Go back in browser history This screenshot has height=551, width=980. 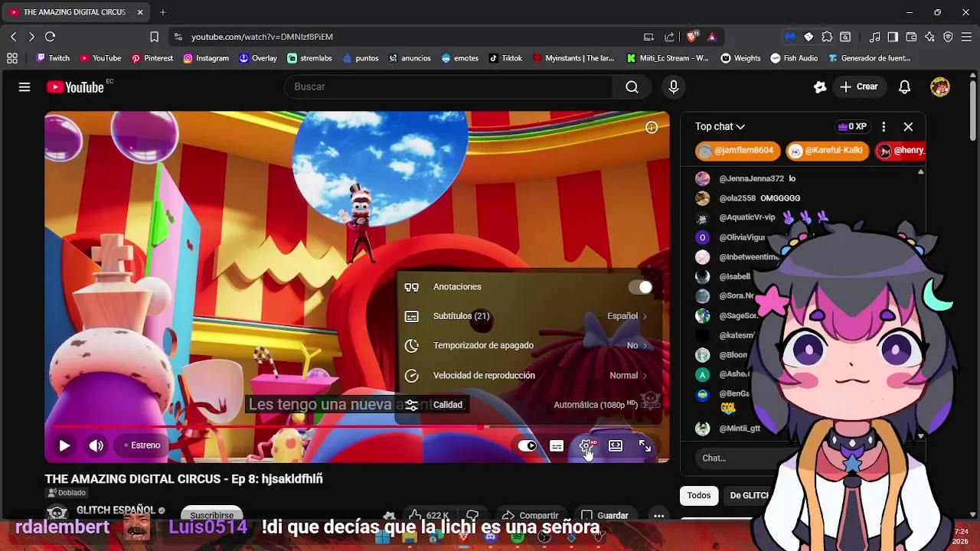(x=13, y=37)
